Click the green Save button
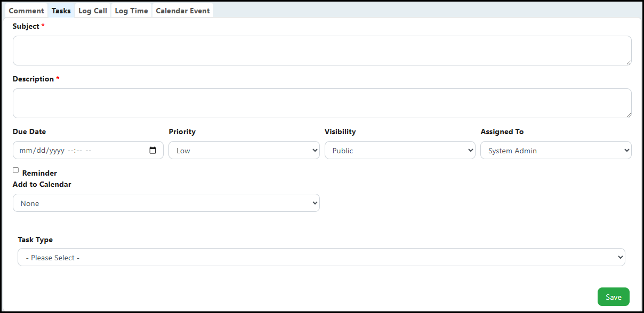This screenshot has height=313, width=644. 614,297
